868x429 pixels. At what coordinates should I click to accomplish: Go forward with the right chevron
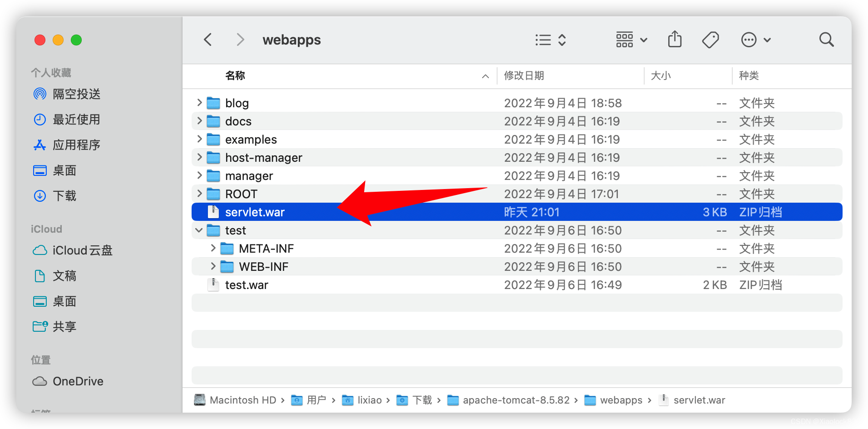241,40
